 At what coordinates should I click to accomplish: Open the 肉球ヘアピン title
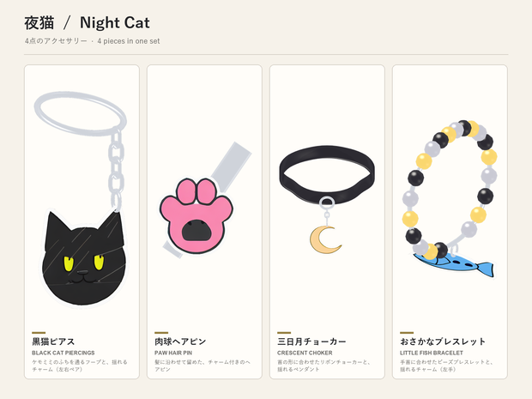tap(180, 342)
